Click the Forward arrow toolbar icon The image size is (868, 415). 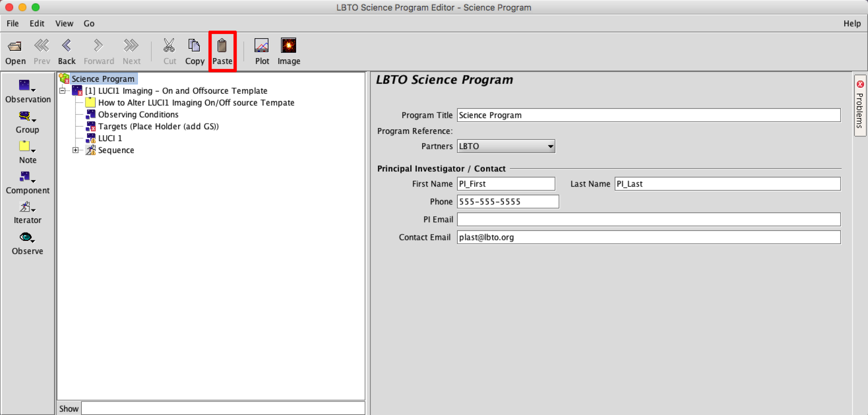pyautogui.click(x=98, y=45)
